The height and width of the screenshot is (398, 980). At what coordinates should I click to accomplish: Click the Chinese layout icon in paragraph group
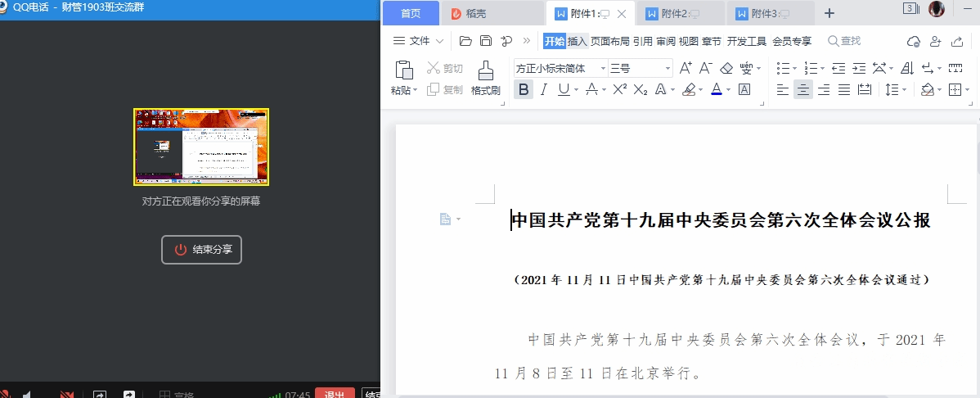(879, 68)
